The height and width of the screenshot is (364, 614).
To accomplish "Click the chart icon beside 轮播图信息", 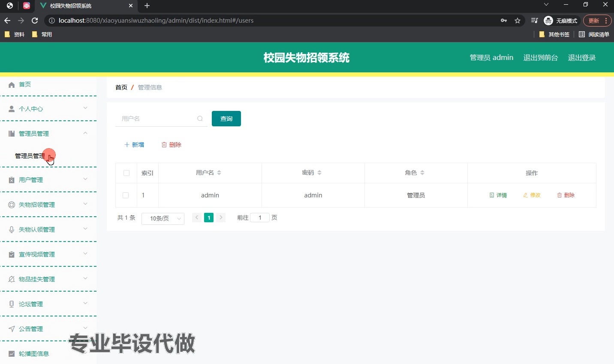I will [12, 354].
